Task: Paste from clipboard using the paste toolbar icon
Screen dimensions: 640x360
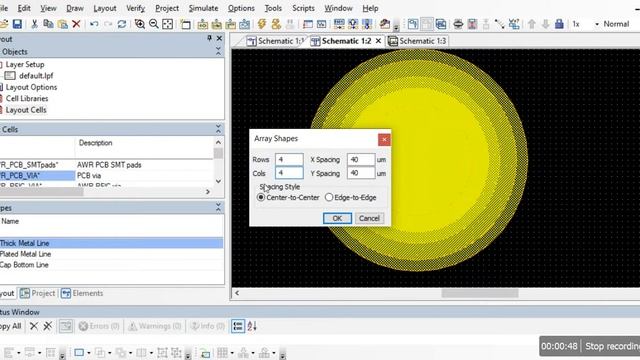Action: point(62,24)
